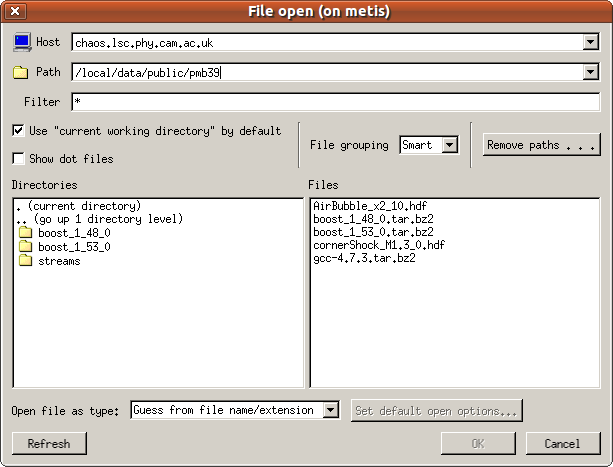Choose cornerShock_M1.3_0.hdf file

[x=378, y=245]
